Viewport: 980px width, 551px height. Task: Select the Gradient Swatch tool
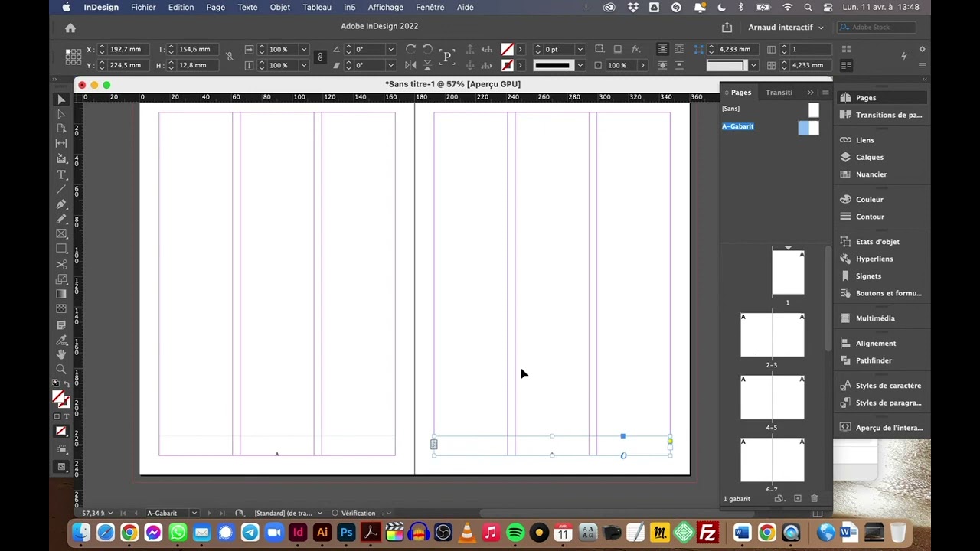point(61,294)
